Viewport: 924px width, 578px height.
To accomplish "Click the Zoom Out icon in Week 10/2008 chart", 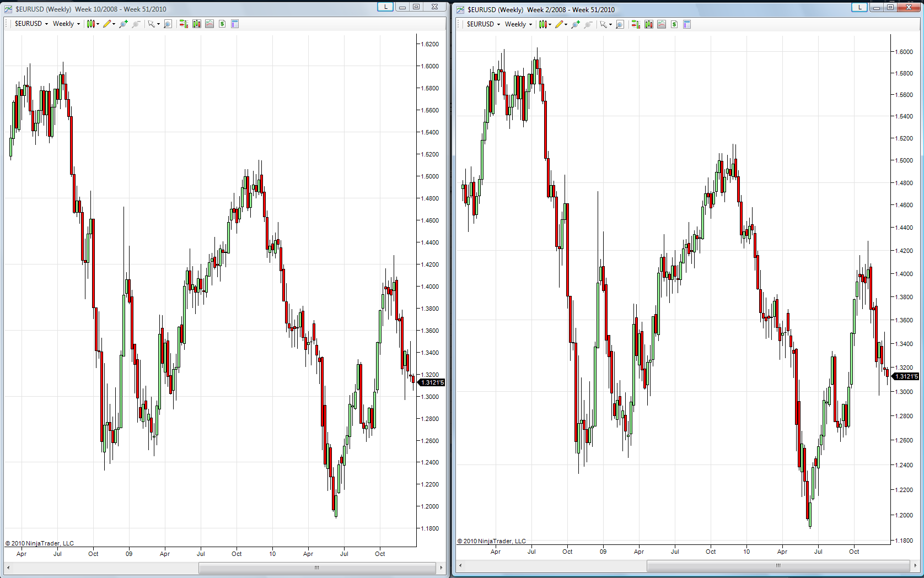I will pos(136,24).
